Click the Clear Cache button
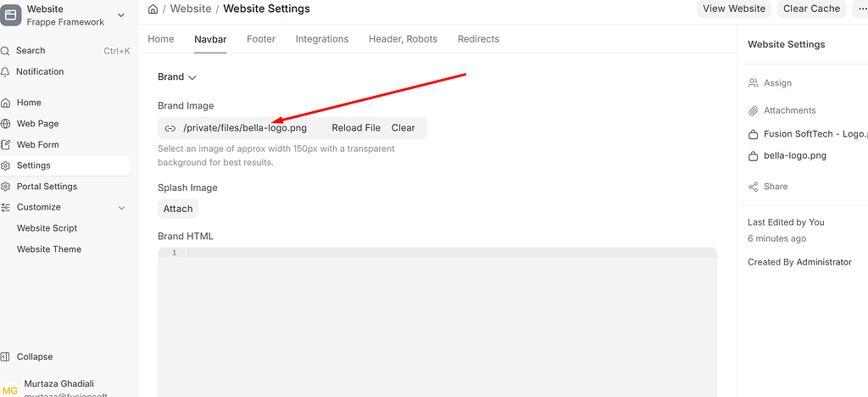 [811, 8]
